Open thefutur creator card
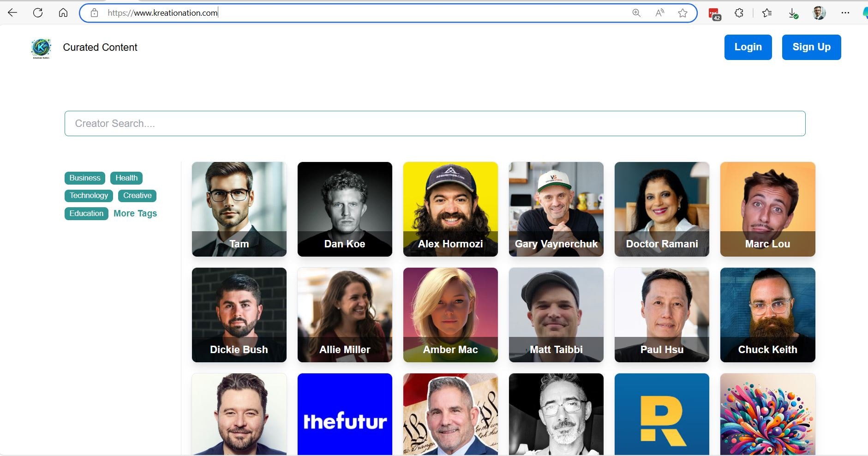The image size is (868, 456). [345, 414]
